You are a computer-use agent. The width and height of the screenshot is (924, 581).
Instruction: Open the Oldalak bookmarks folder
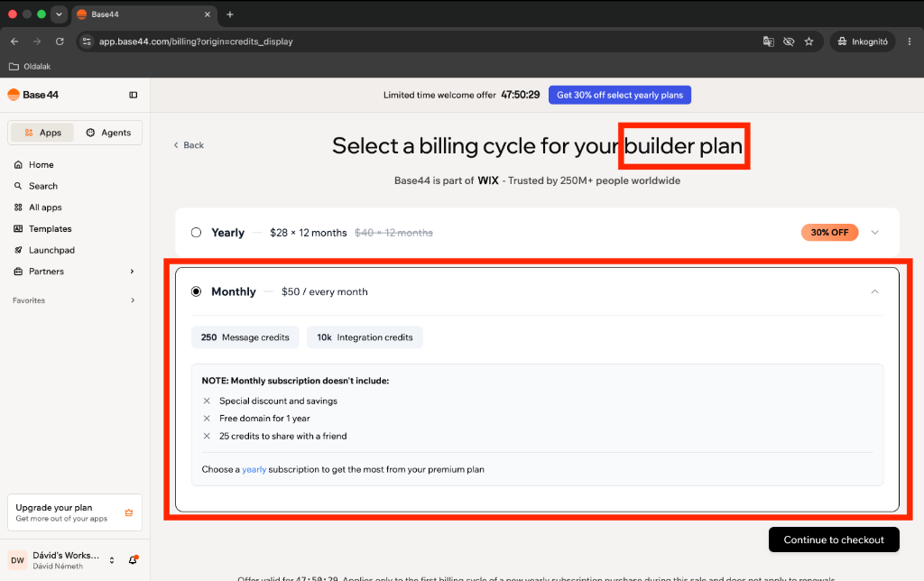[x=30, y=67]
